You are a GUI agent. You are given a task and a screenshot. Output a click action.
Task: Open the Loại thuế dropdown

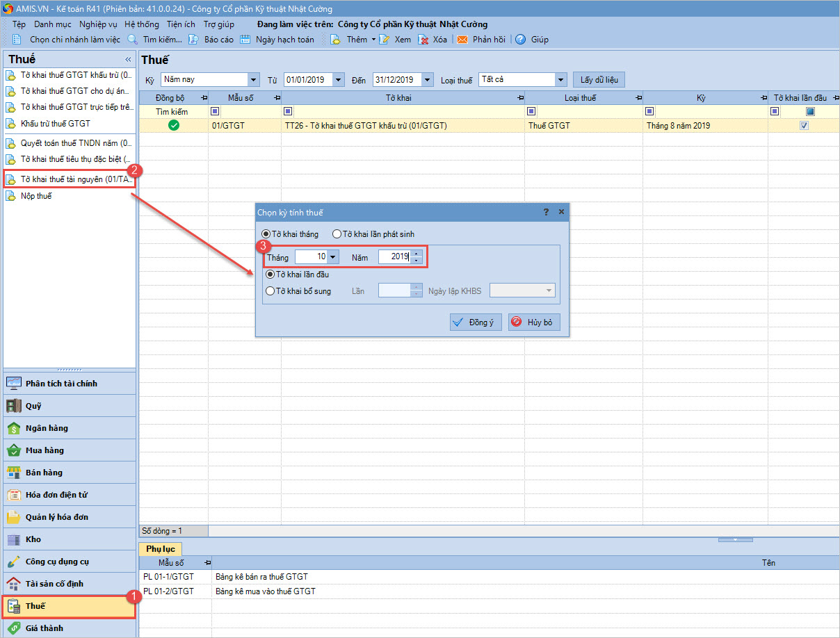point(561,80)
